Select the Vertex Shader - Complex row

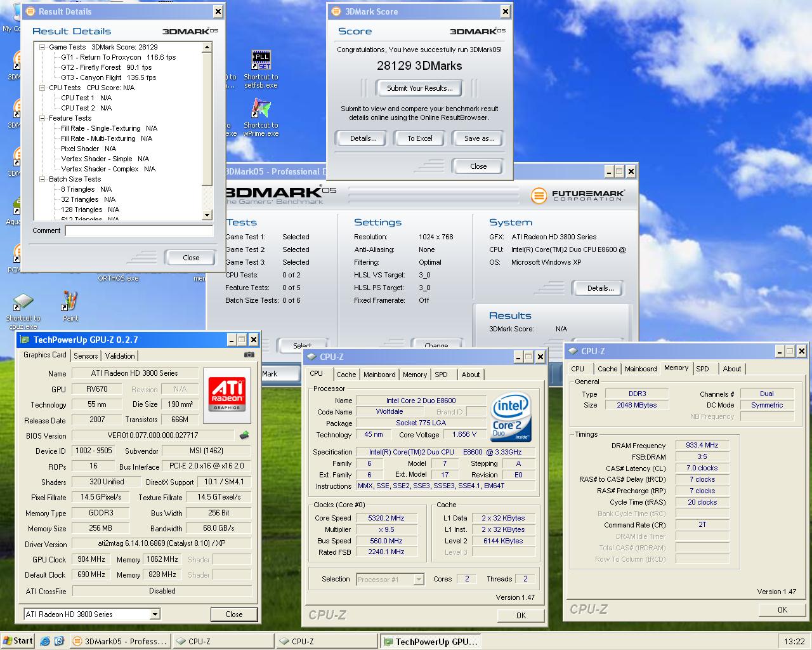coord(108,169)
